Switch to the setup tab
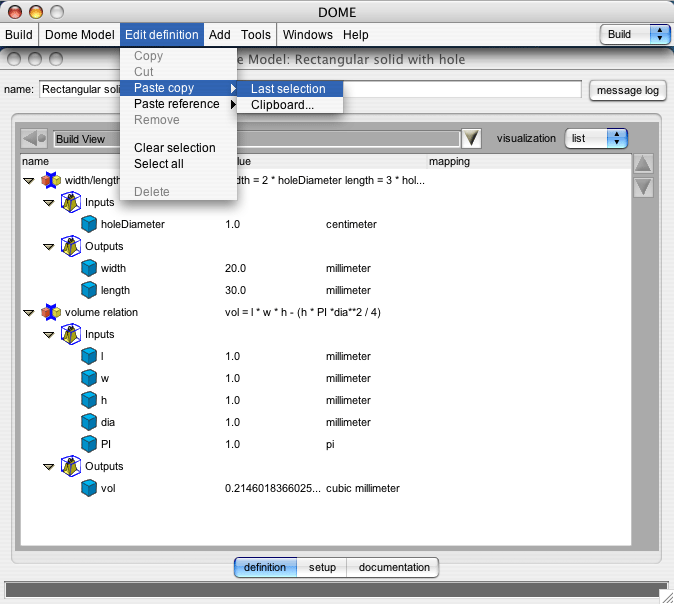The height and width of the screenshot is (604, 674). click(322, 567)
